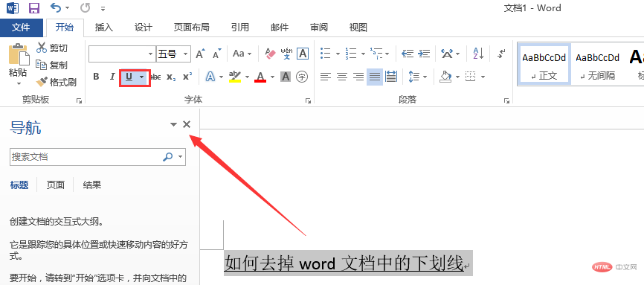Viewport: 644px width, 285px height.
Task: Toggle underline U button
Action: pos(129,77)
